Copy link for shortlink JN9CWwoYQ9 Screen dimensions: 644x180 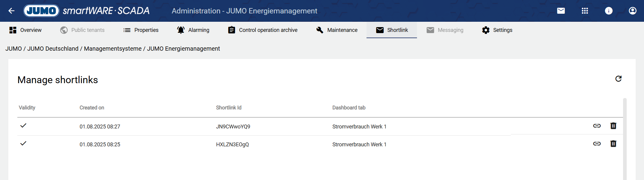coord(597,126)
